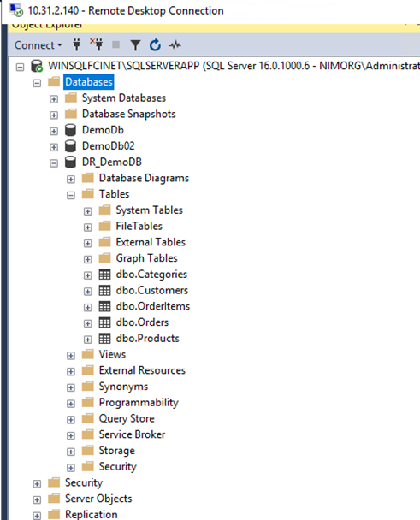Image resolution: width=420 pixels, height=520 pixels.
Task: Click the dbo.Orders table icon
Action: pyautogui.click(x=105, y=322)
